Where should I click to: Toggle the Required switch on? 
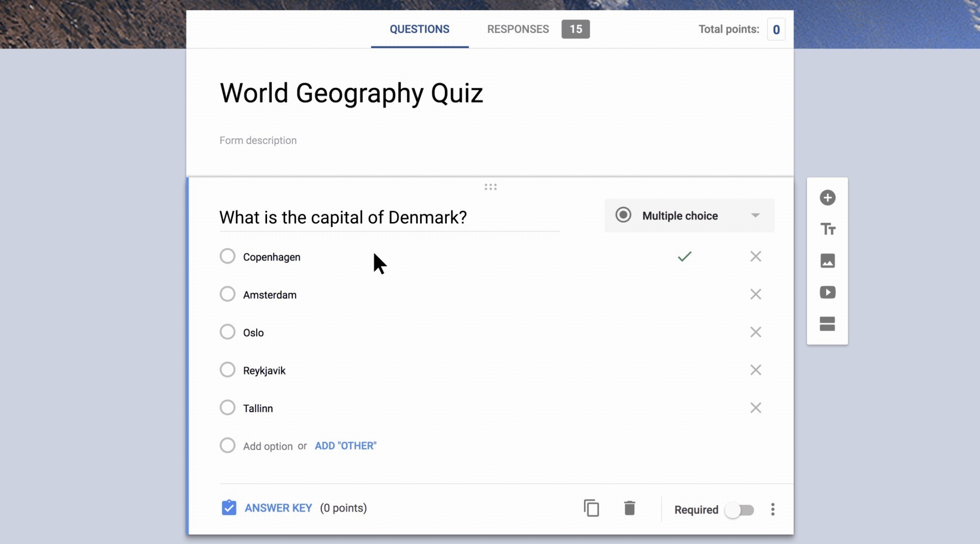point(740,510)
